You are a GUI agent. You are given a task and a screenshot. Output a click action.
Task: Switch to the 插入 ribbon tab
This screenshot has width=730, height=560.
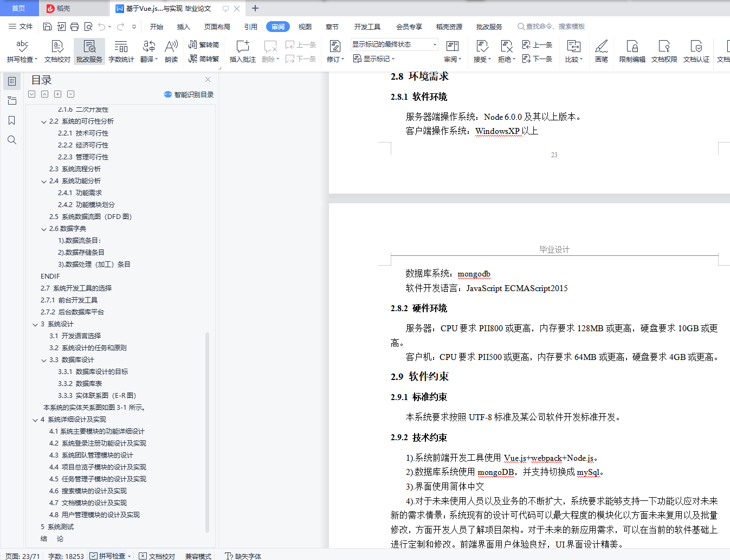click(x=184, y=27)
